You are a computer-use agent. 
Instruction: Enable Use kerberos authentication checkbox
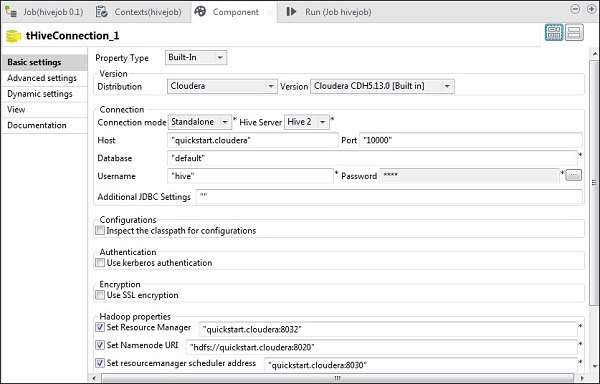click(x=100, y=263)
